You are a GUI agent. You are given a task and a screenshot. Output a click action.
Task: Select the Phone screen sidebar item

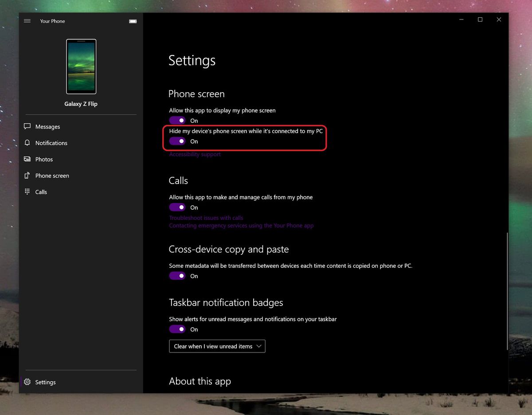click(52, 176)
